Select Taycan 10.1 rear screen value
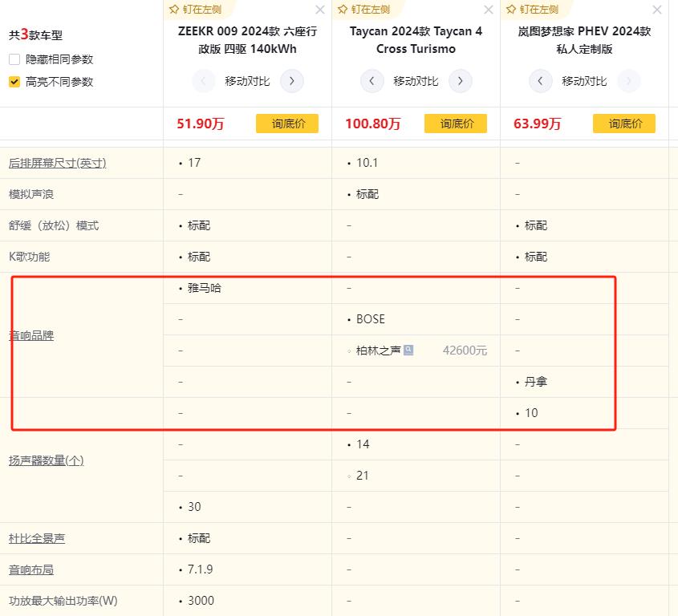This screenshot has height=616, width=678. point(367,163)
